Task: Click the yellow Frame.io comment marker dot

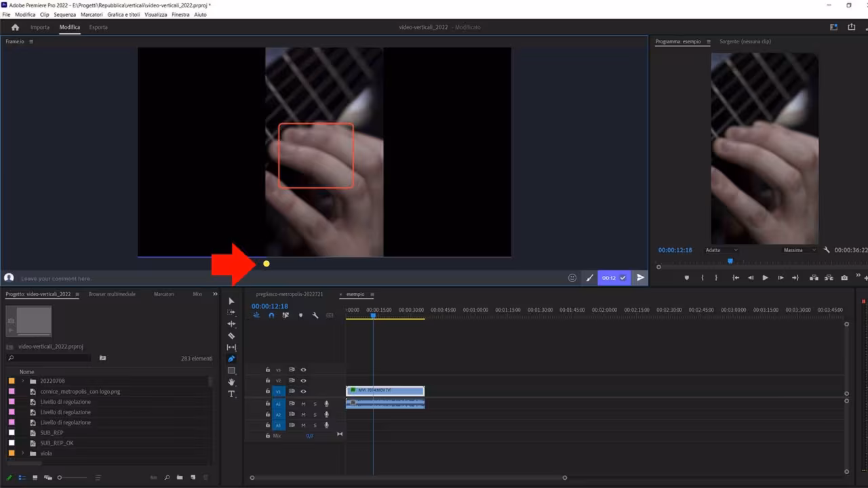Action: [266, 264]
